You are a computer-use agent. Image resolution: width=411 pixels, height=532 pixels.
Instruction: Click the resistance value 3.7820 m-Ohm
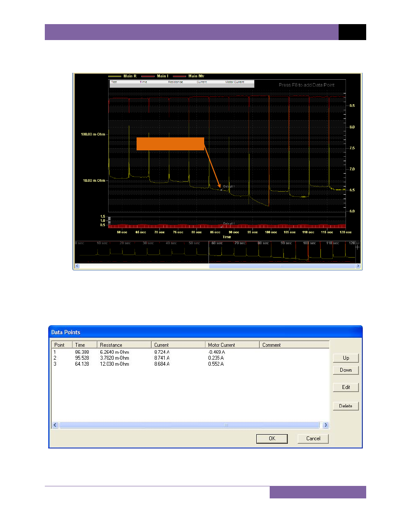115,358
